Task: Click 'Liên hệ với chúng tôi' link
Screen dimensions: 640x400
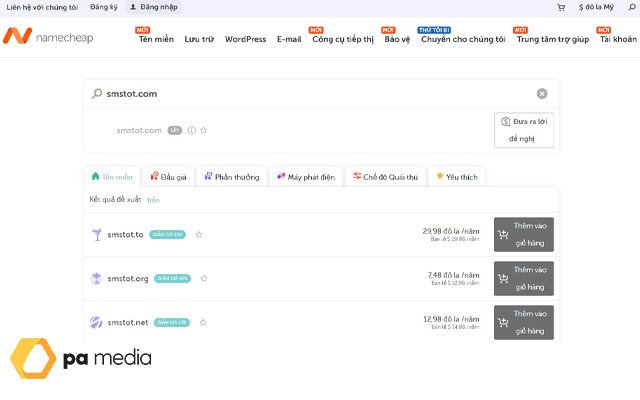Action: click(42, 7)
